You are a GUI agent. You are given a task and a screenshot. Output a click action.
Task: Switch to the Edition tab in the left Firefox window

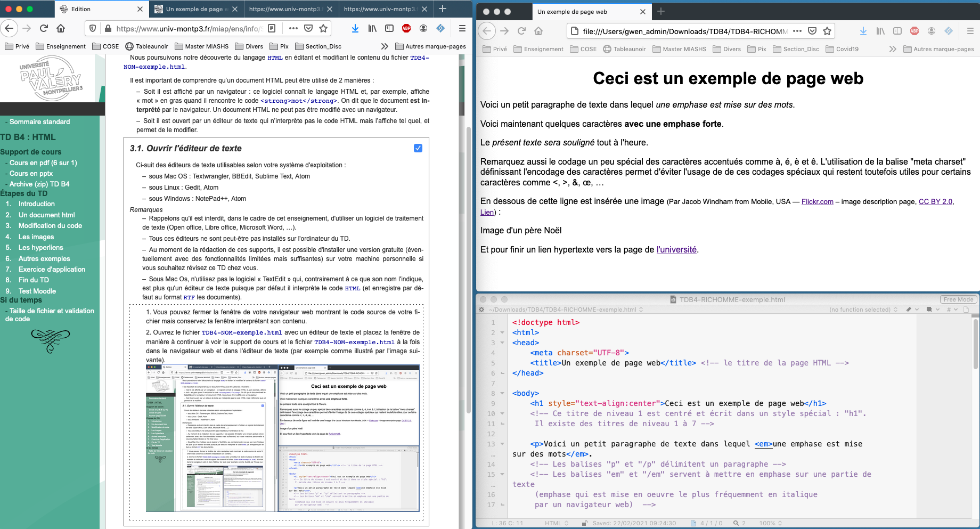[x=101, y=9]
